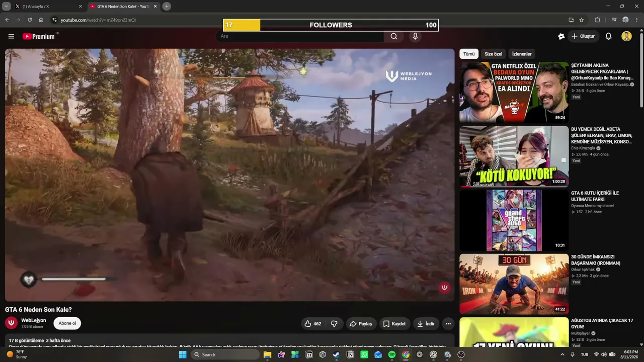Open ChatGPT from the taskbar
Image resolution: width=644 pixels, height=362 pixels.
click(x=433, y=354)
